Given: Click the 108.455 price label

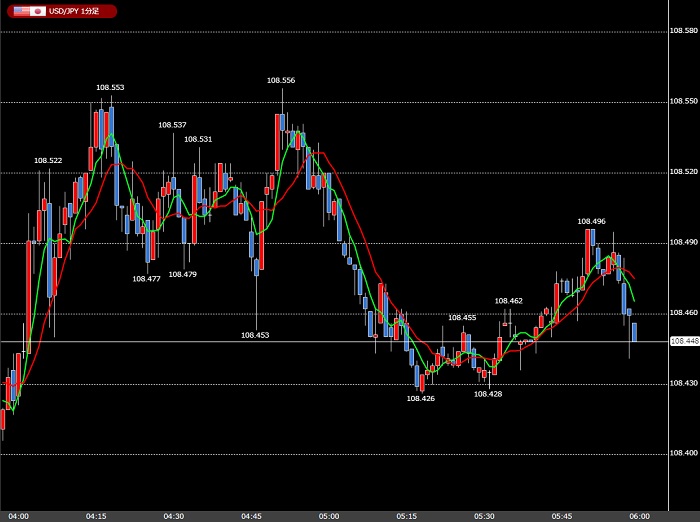Looking at the screenshot, I should click(462, 318).
